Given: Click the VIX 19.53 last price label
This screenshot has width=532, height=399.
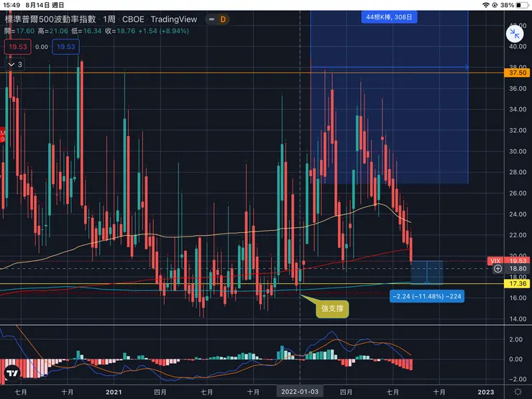Looking at the screenshot, I should pyautogui.click(x=508, y=260).
